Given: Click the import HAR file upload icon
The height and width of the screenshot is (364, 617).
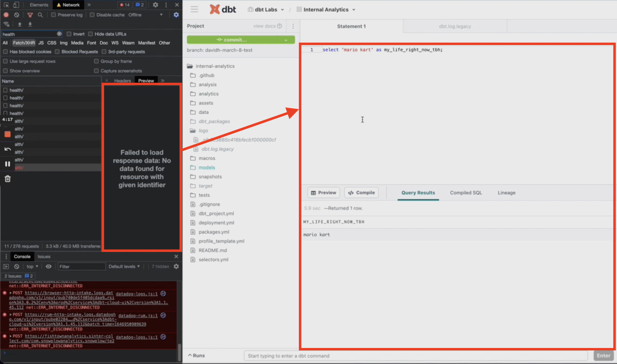Looking at the screenshot, I should (x=19, y=24).
